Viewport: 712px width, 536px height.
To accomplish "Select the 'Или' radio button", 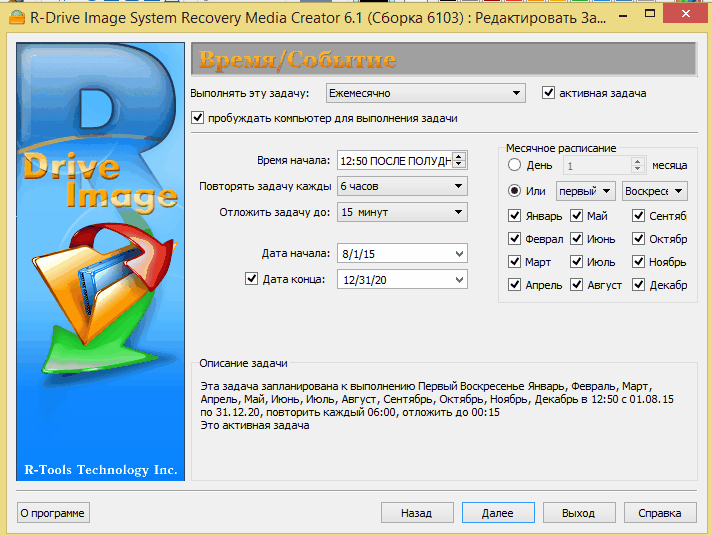I will 514,191.
